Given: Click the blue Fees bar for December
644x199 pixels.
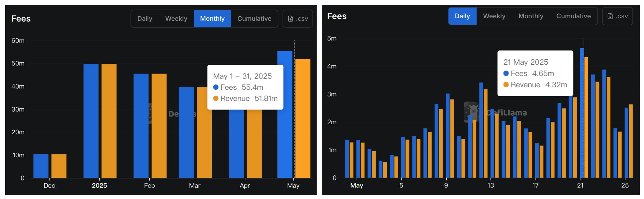Looking at the screenshot, I should [41, 166].
